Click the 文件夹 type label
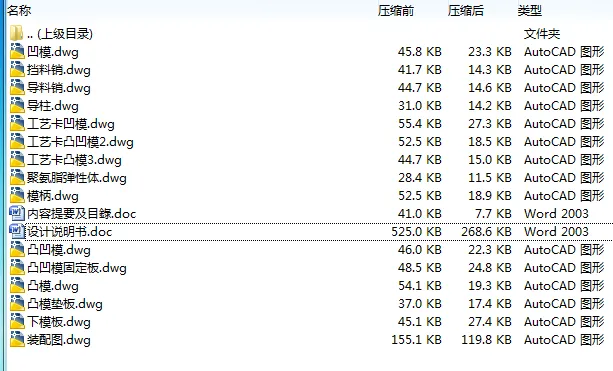Viewport: 613px width, 371px height. pyautogui.click(x=542, y=34)
